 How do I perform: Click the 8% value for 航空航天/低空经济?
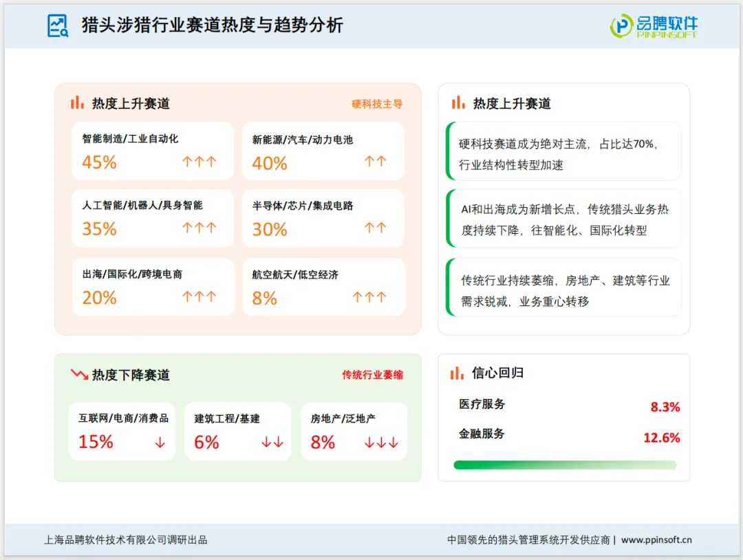point(264,299)
